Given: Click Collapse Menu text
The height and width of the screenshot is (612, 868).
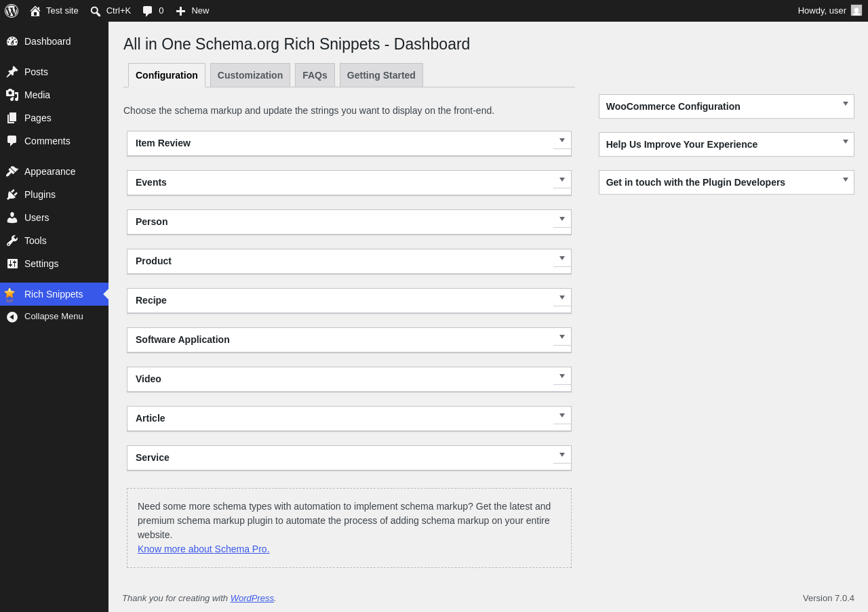Looking at the screenshot, I should [54, 317].
